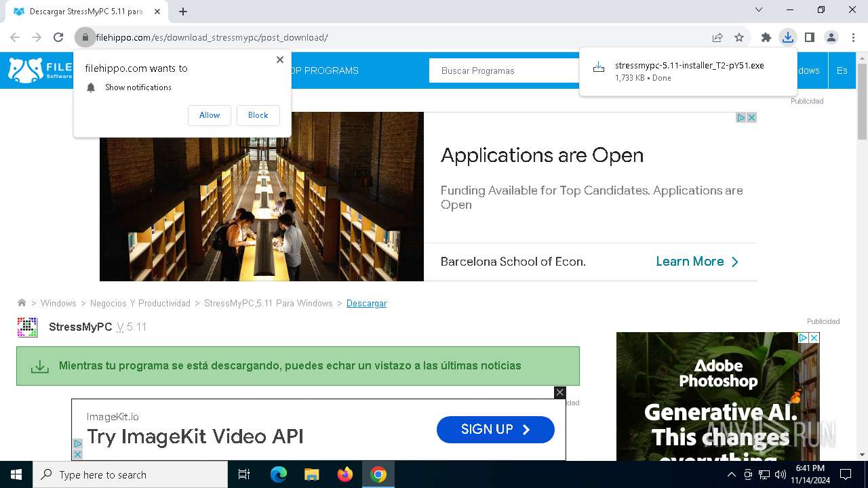Select Chrome on the taskbar

coord(378,474)
